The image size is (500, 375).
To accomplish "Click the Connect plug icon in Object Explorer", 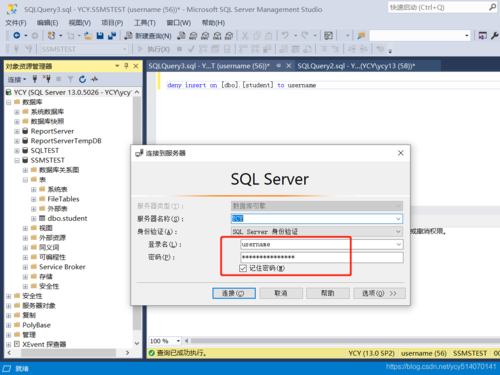I will [x=35, y=79].
